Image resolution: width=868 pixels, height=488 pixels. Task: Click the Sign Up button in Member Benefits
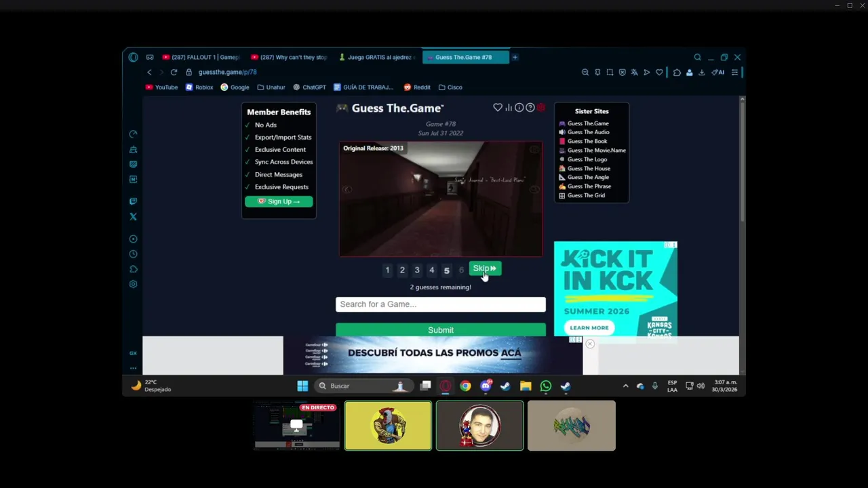click(279, 201)
